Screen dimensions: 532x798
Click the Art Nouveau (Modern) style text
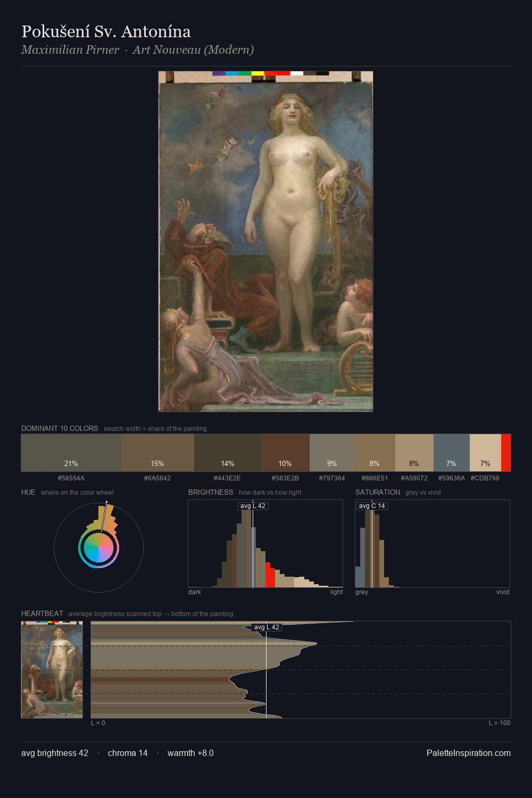tap(193, 49)
